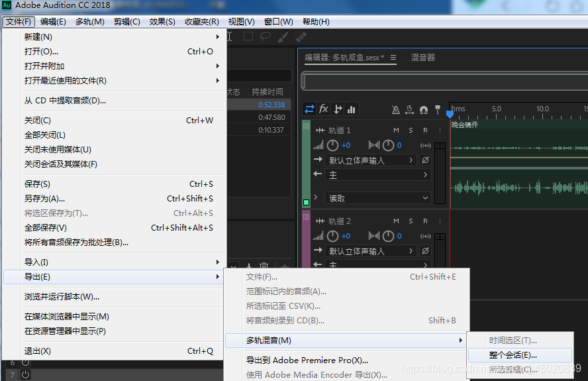Toggle Track 2 sum to mono icon
This screenshot has width=588, height=381.
tap(425, 237)
